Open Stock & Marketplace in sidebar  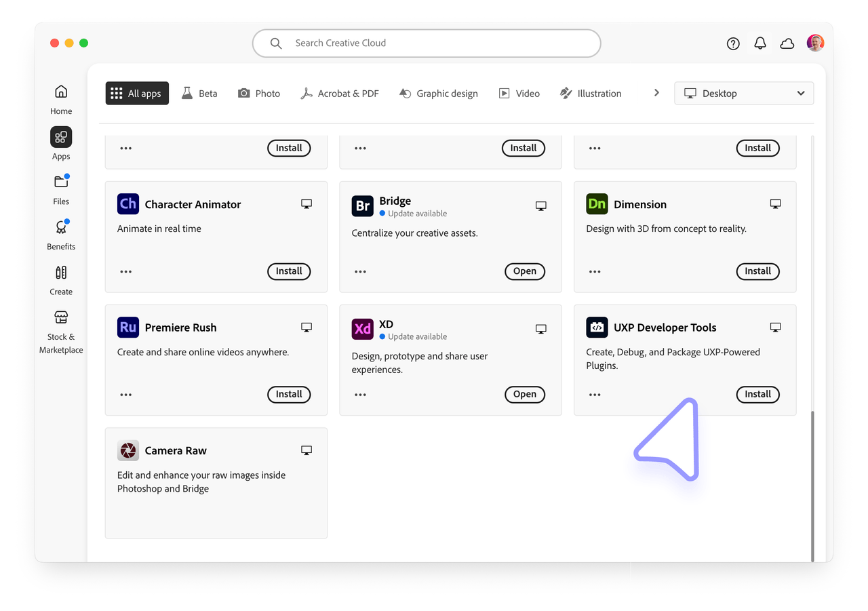[x=61, y=331]
